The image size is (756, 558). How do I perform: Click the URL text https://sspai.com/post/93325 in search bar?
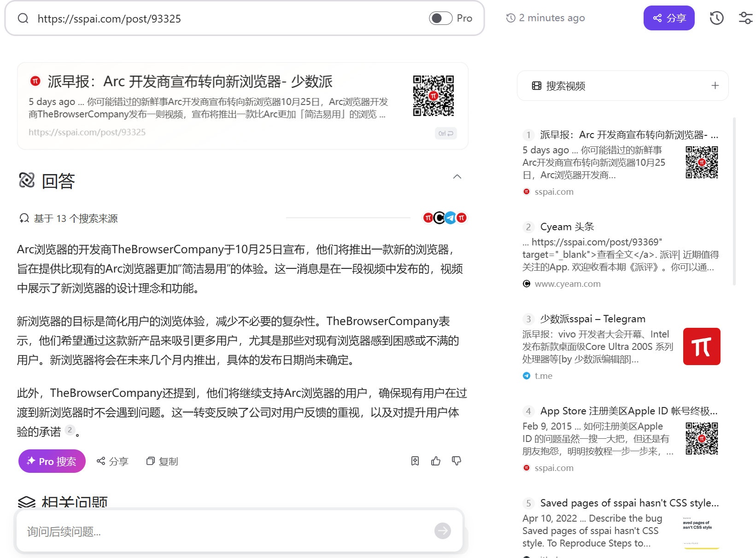click(x=109, y=18)
